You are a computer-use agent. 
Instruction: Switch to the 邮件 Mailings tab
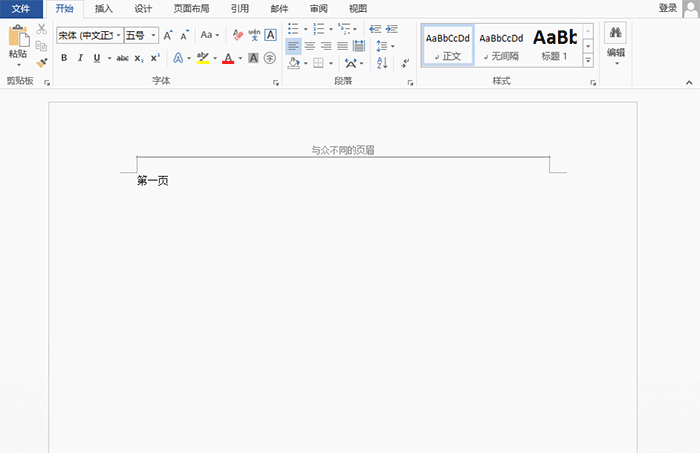point(279,8)
